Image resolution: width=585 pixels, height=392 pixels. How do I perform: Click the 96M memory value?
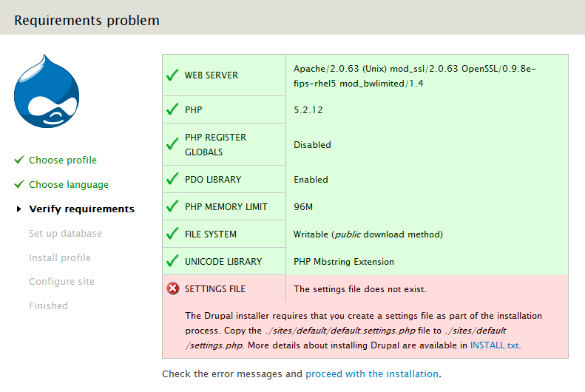click(303, 206)
